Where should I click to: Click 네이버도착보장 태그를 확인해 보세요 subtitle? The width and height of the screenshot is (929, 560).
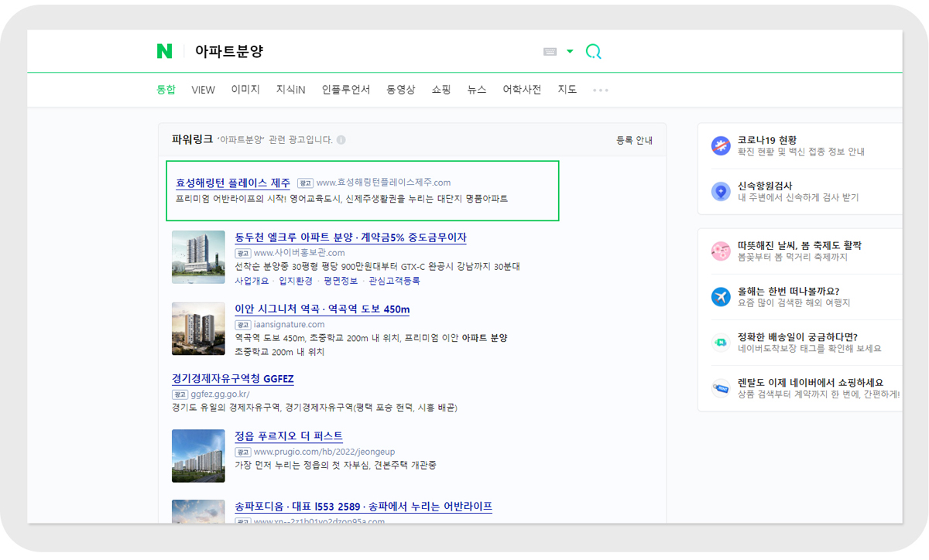pos(810,349)
